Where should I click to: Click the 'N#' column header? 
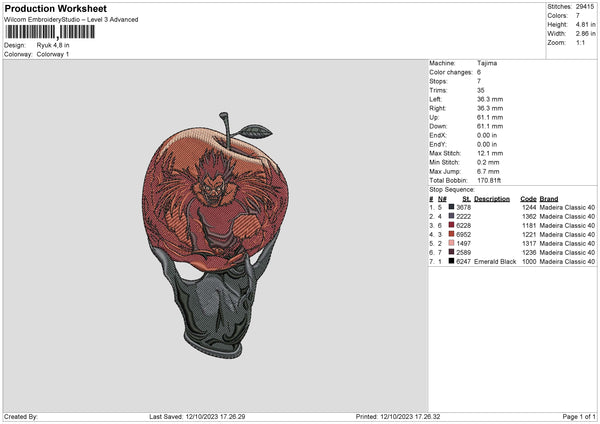pos(442,199)
